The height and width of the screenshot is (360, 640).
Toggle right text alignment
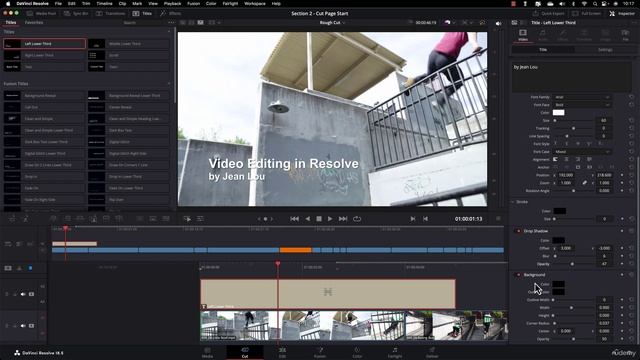click(x=578, y=159)
